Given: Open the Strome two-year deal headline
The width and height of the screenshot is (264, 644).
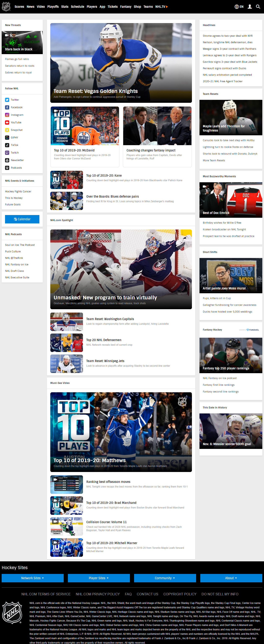Looking at the screenshot, I should pos(228,36).
